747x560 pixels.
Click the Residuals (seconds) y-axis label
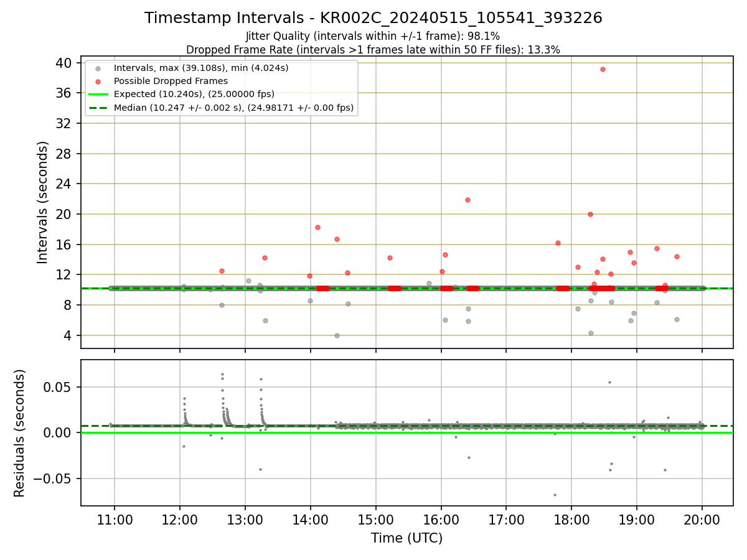pyautogui.click(x=19, y=433)
